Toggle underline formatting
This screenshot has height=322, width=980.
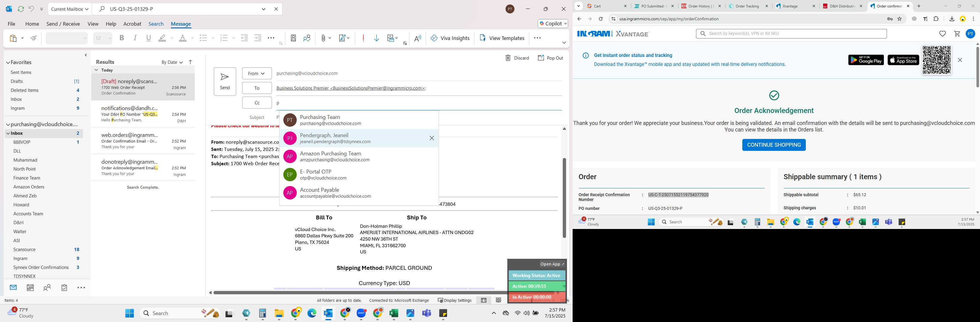point(149,38)
